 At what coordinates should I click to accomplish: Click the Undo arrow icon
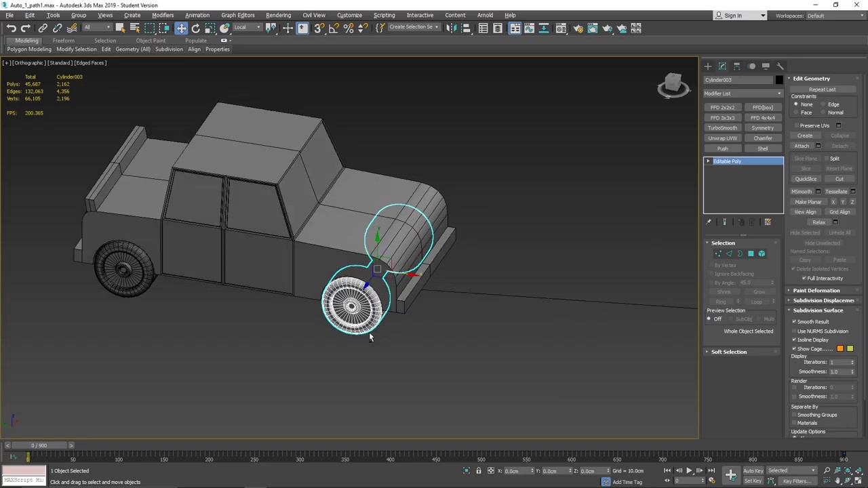[11, 28]
